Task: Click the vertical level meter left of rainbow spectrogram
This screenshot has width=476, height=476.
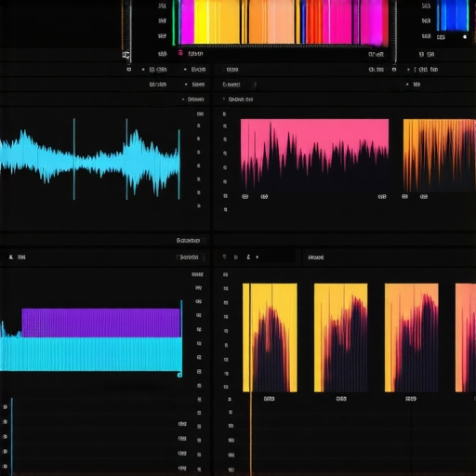Action: pos(126,30)
